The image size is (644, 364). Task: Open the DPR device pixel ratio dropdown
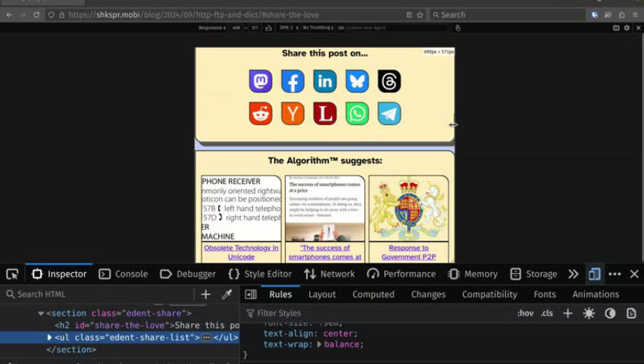(289, 28)
